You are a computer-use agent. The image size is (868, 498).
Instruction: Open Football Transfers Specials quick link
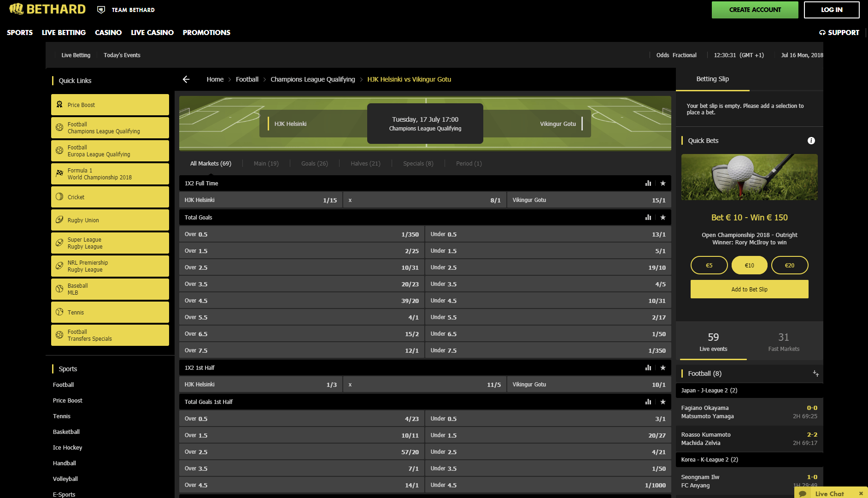110,335
